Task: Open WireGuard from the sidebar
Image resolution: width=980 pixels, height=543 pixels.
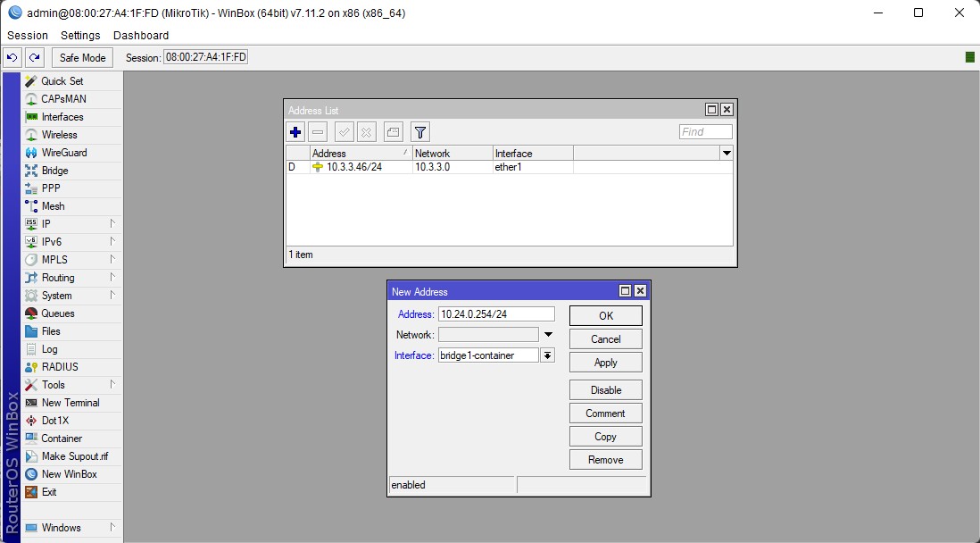Action: click(63, 153)
